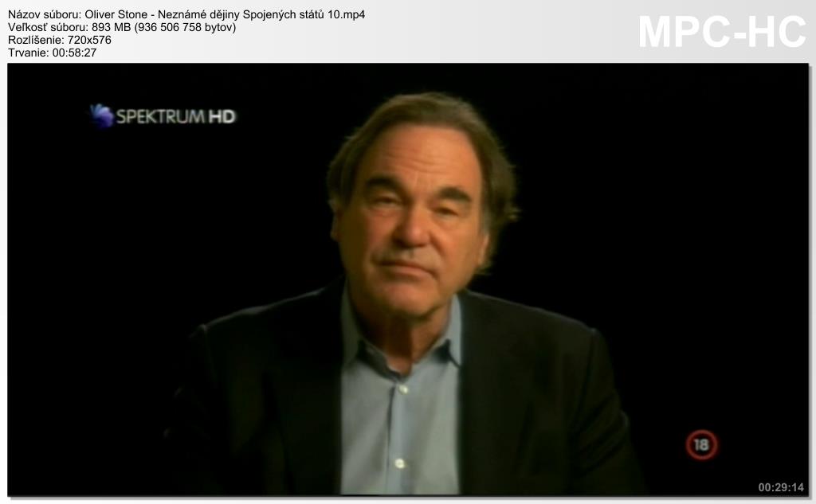Click the lower white shirt button
This screenshot has width=816, height=504.
coord(400,463)
